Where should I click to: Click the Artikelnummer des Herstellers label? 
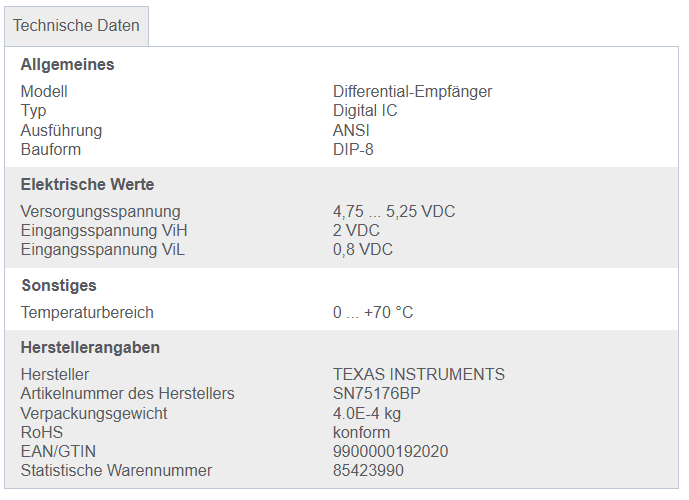tap(127, 394)
